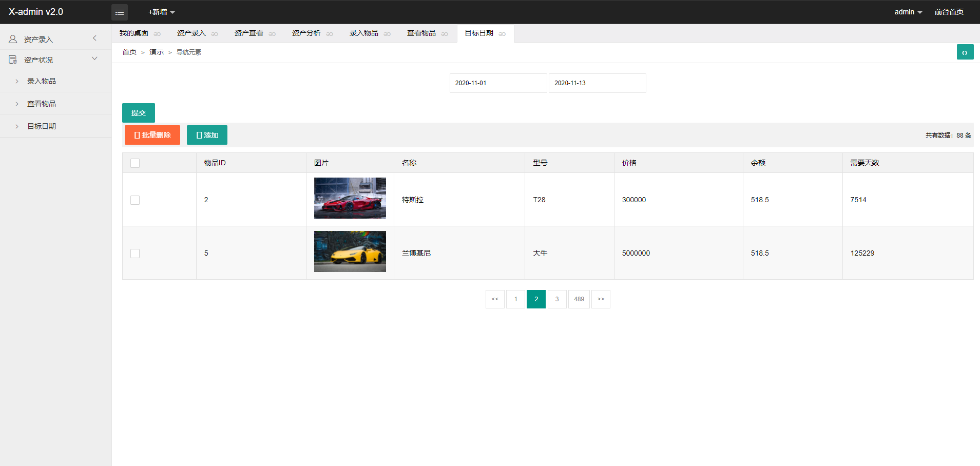Viewport: 980px width, 466px height.
Task: Check the row for 兰博基尼
Action: tap(135, 254)
